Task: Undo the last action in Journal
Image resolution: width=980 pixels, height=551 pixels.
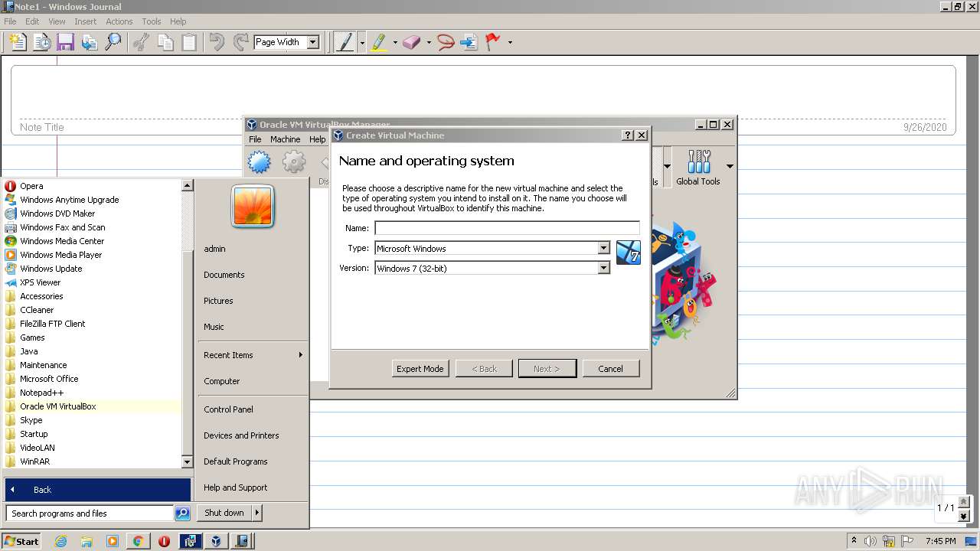Action: click(217, 42)
